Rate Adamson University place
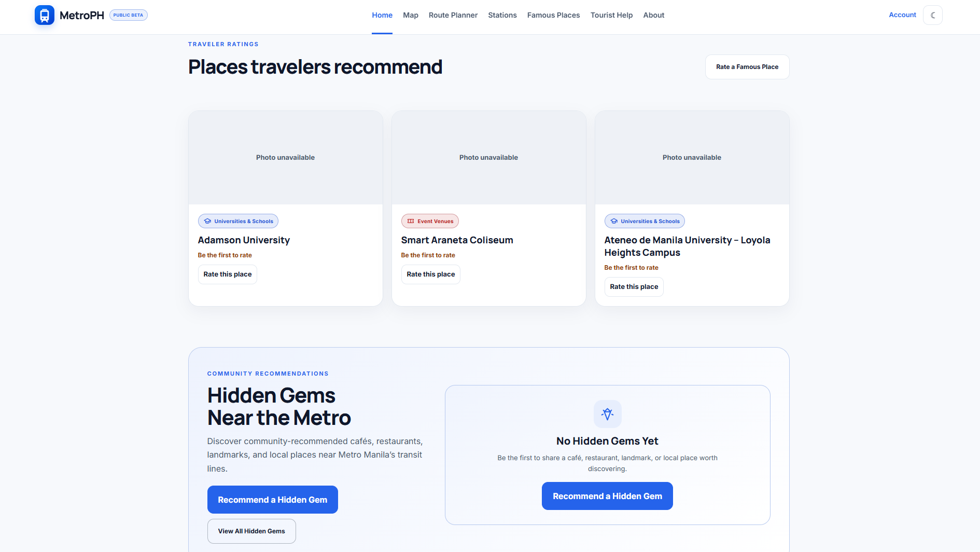Image resolution: width=980 pixels, height=552 pixels. 228,274
